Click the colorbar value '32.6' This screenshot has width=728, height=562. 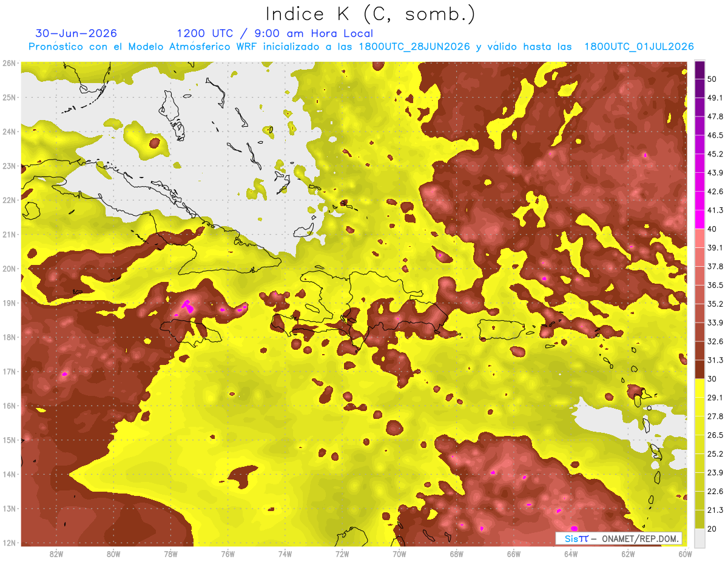point(715,341)
